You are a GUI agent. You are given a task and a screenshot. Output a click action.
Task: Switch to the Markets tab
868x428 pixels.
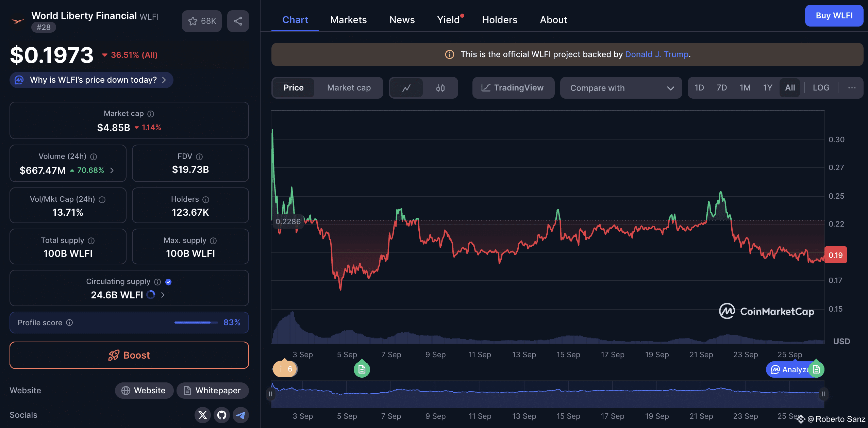(348, 20)
